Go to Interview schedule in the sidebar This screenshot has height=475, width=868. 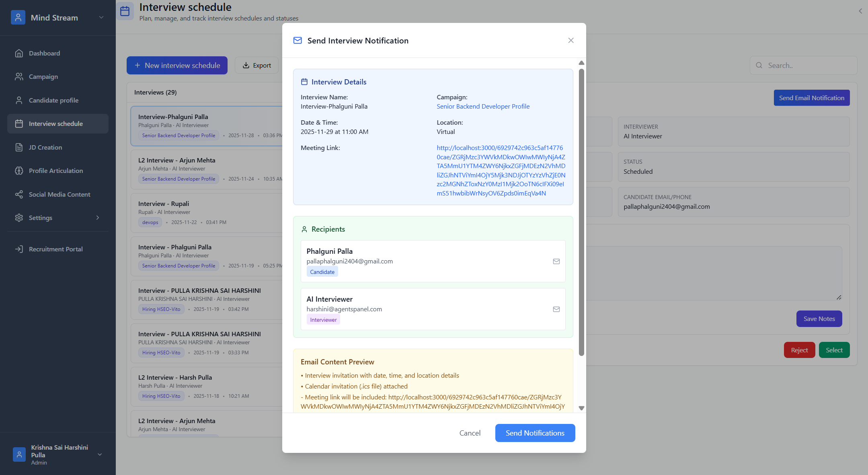tap(55, 123)
